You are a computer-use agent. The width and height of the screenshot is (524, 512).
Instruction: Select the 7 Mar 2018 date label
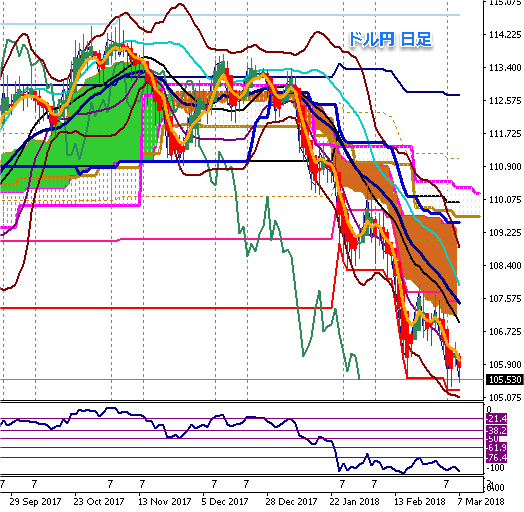coord(481,502)
